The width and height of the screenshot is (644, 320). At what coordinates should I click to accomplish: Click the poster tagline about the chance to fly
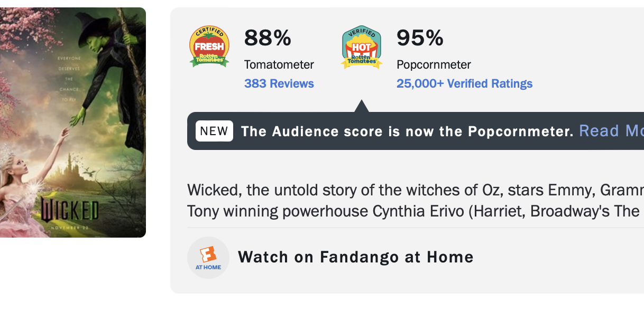point(69,78)
